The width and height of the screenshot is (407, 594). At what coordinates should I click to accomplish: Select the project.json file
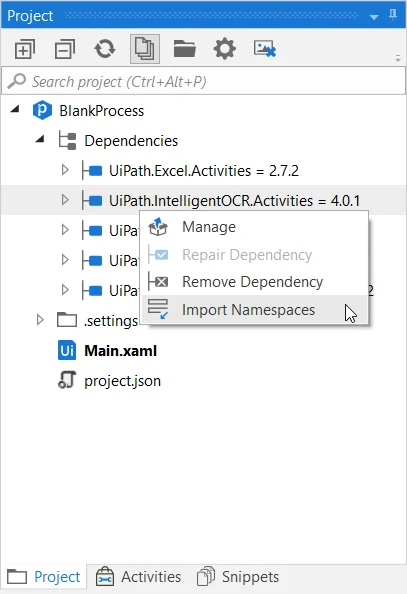(x=122, y=381)
